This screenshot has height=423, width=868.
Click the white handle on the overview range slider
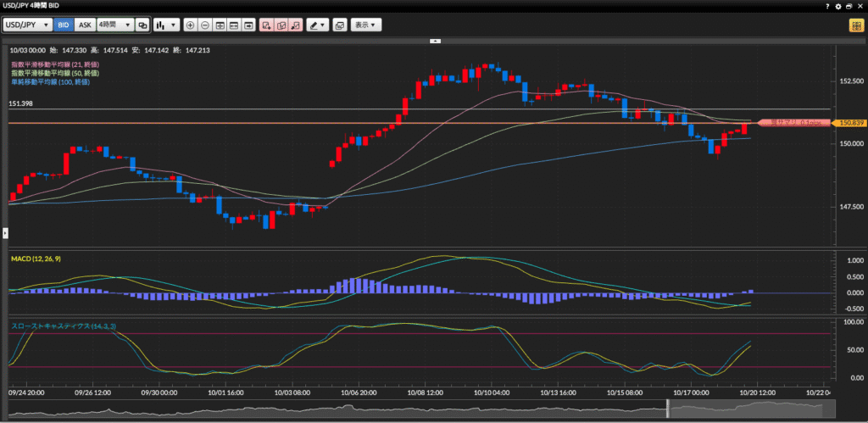[668, 409]
